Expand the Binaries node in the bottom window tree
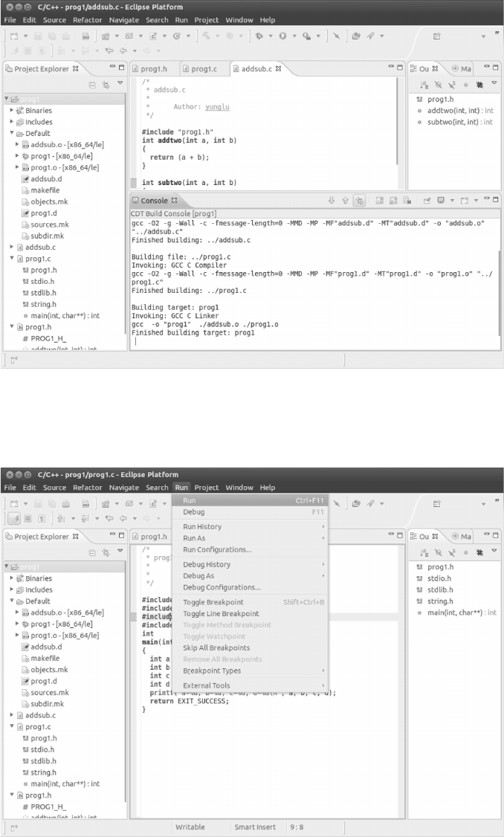Screen dimensions: 504x837 [x=11, y=578]
